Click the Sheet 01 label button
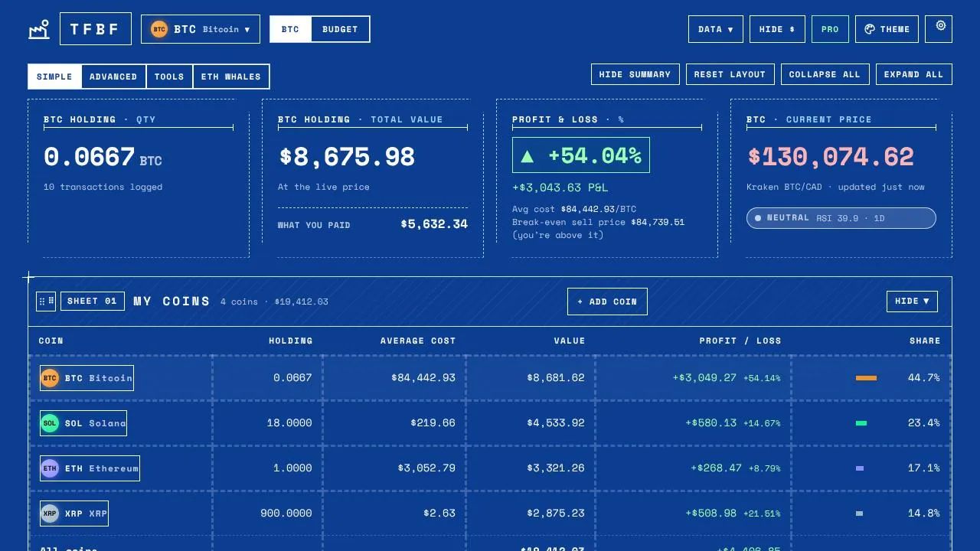The height and width of the screenshot is (551, 980). point(92,301)
